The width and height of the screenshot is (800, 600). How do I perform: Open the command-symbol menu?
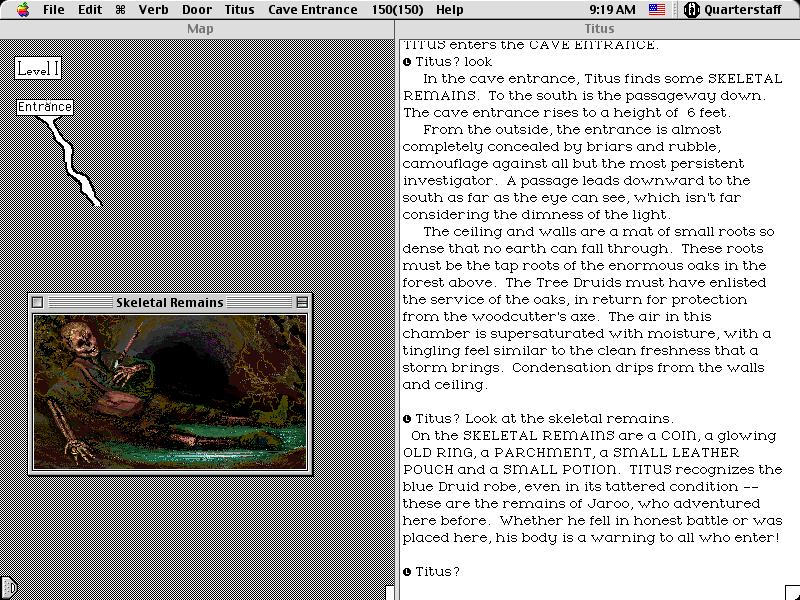pos(120,9)
